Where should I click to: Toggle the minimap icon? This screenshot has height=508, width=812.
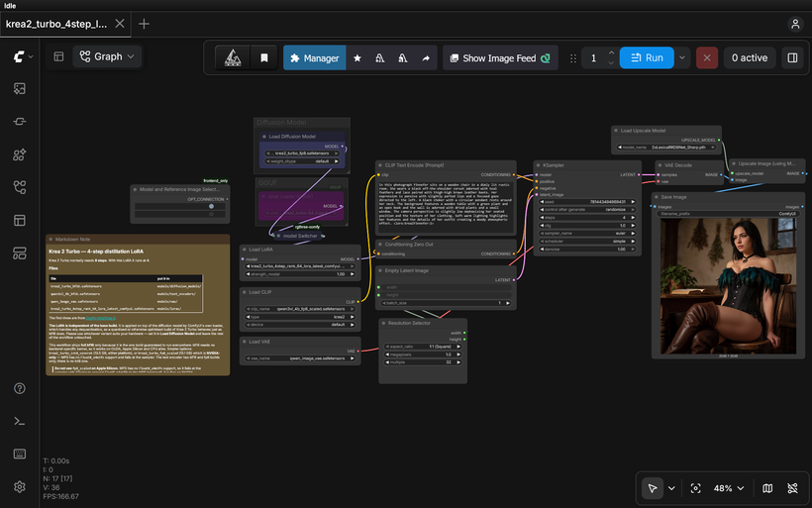pos(767,488)
